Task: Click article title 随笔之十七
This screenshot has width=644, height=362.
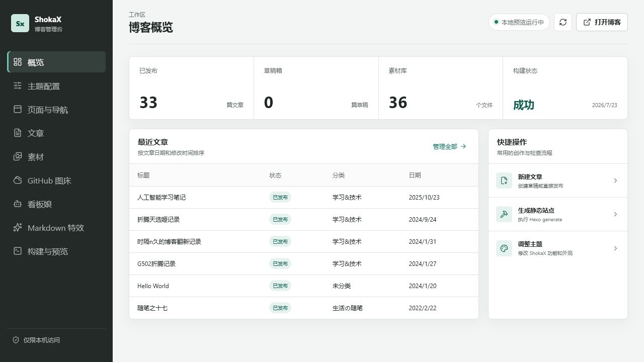Action: click(x=152, y=308)
